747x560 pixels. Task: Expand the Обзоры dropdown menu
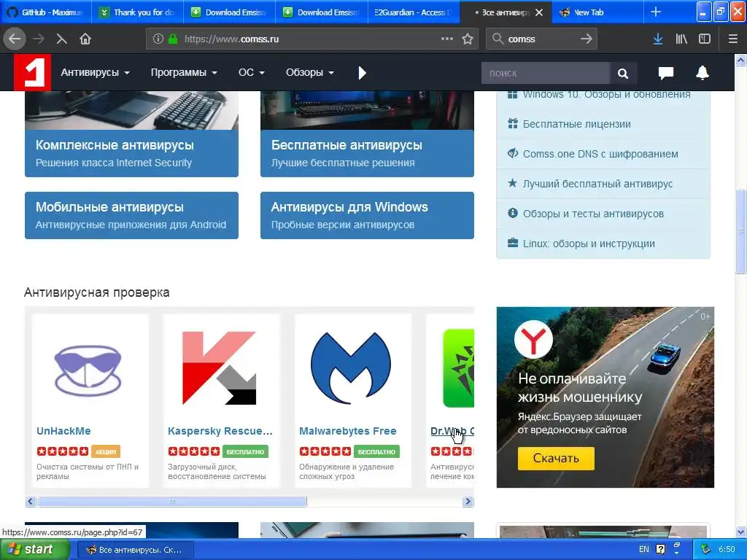point(309,72)
